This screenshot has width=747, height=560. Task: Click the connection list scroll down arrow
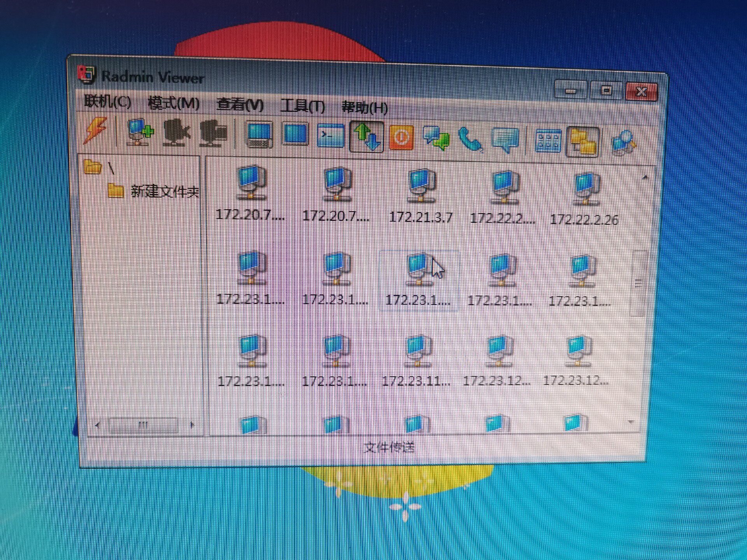[x=631, y=422]
